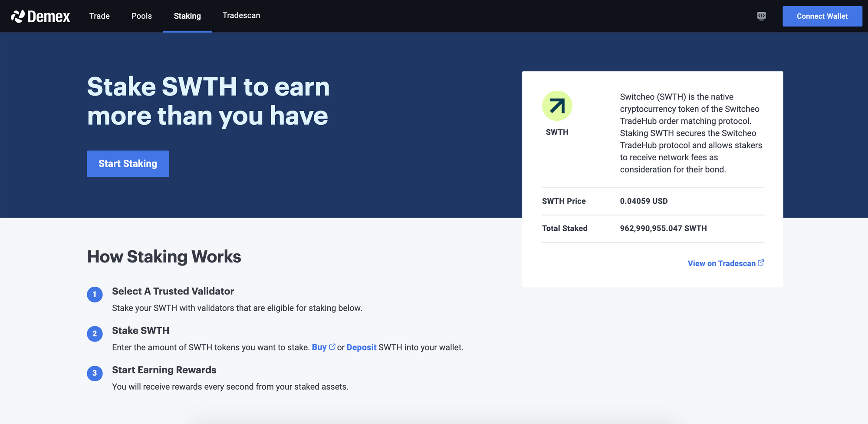Click the external-link icon beside View on Tradescan

[x=761, y=263]
